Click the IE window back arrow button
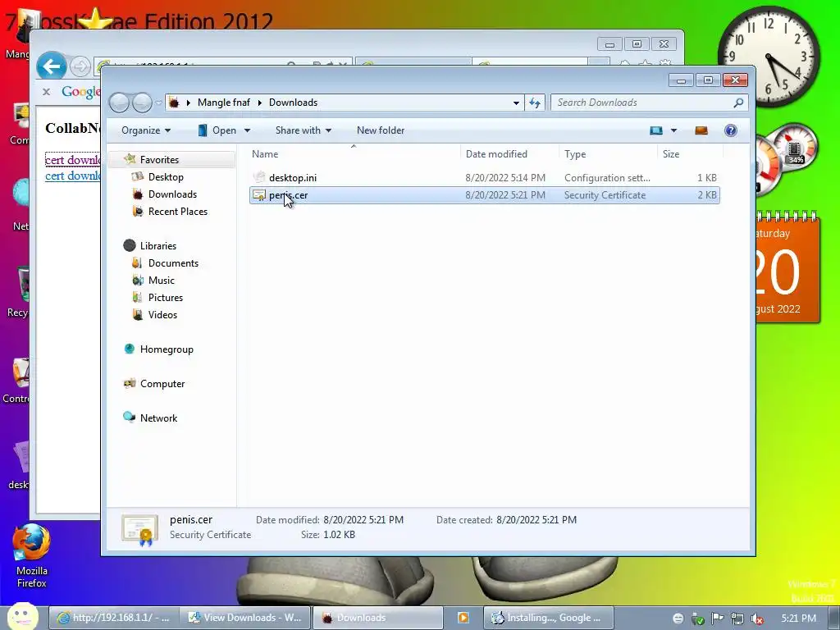The image size is (840, 630). (52, 67)
